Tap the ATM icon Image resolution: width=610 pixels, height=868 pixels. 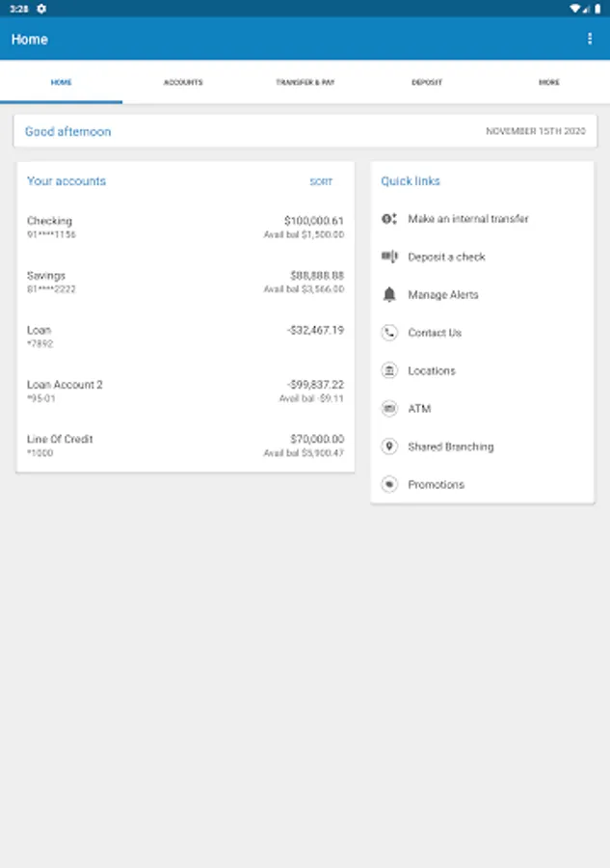tap(389, 409)
